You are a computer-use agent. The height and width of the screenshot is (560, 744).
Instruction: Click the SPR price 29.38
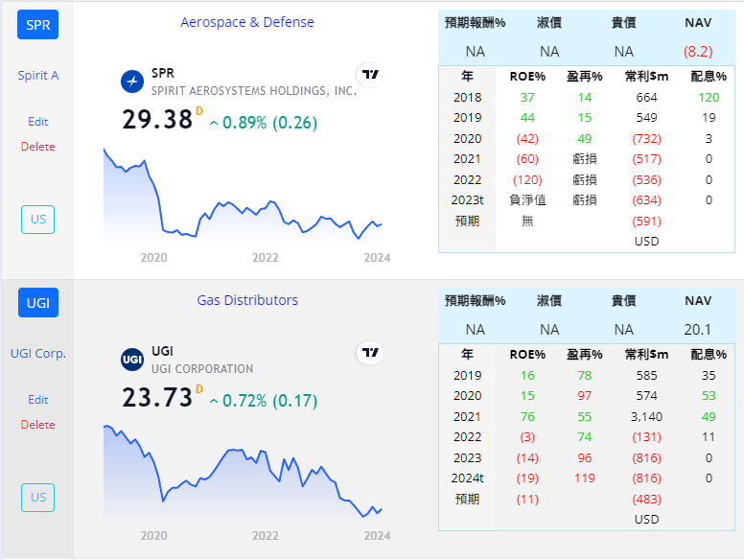pyautogui.click(x=157, y=119)
